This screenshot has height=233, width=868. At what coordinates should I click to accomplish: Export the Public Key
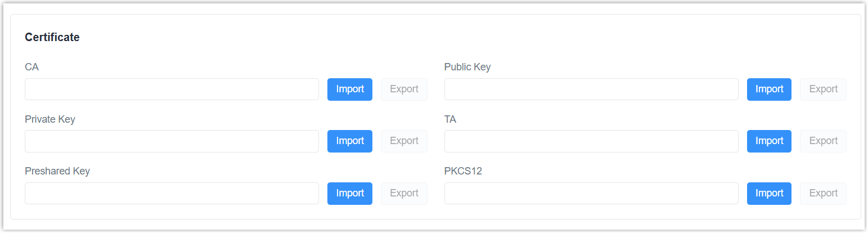823,89
